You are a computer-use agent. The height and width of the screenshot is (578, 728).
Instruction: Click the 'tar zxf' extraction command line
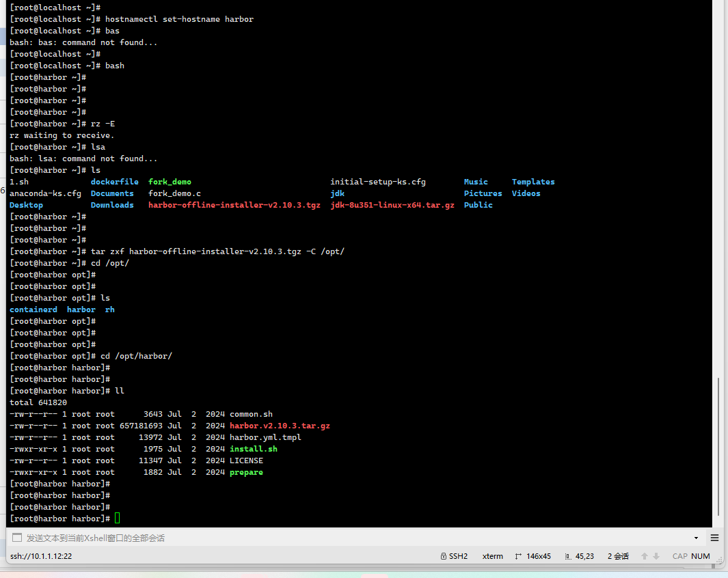tap(217, 251)
